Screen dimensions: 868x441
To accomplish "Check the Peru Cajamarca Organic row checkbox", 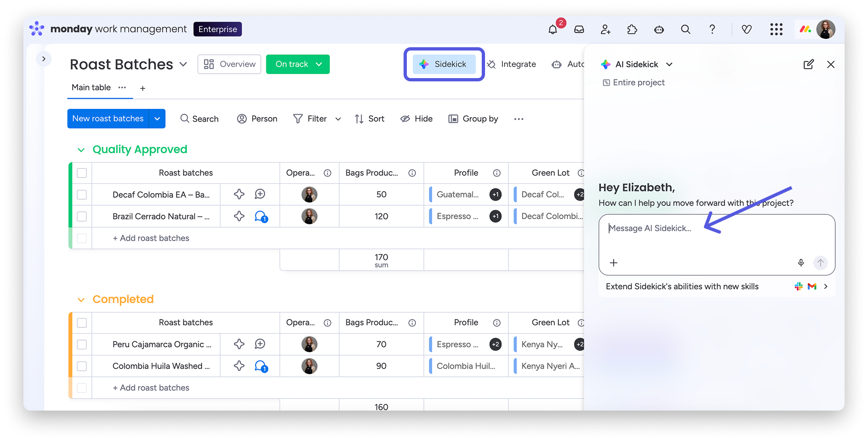I will point(82,344).
